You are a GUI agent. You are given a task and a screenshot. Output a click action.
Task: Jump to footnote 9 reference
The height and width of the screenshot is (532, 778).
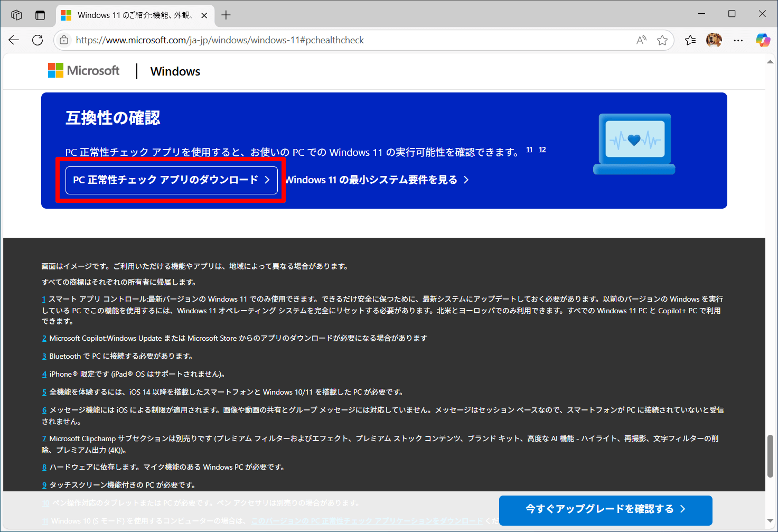point(44,485)
